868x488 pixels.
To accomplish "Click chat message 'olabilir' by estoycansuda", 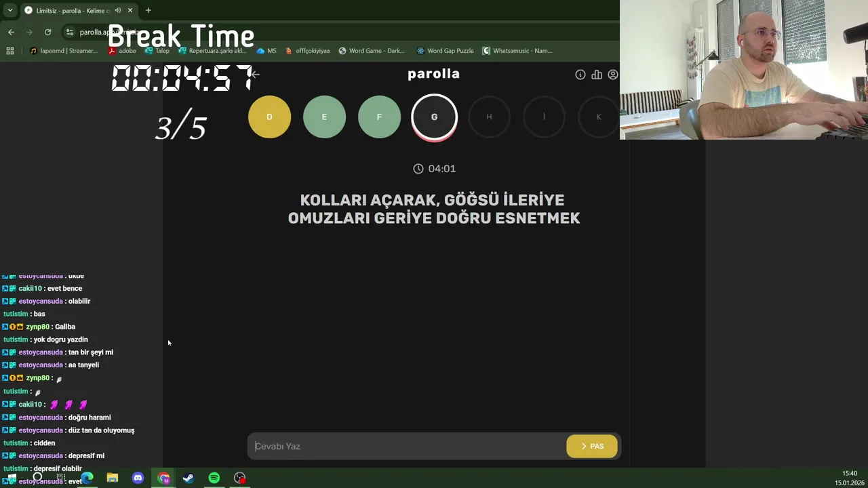I will pos(79,302).
